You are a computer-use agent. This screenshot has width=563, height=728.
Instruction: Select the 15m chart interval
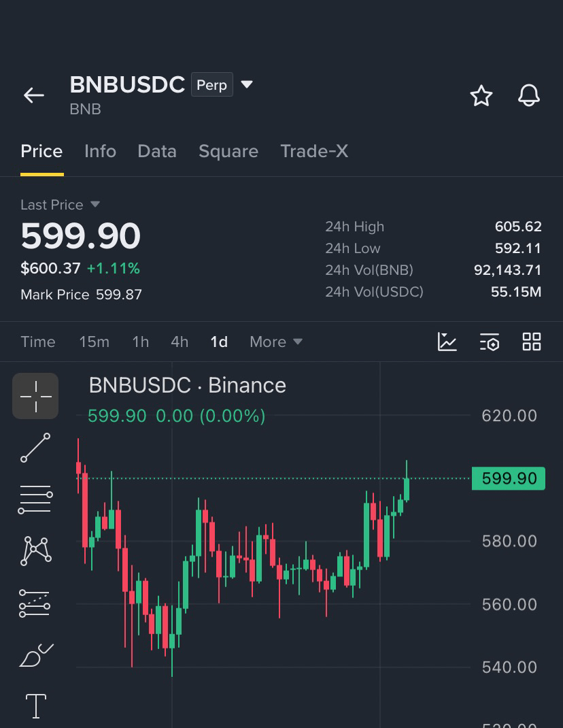(95, 342)
